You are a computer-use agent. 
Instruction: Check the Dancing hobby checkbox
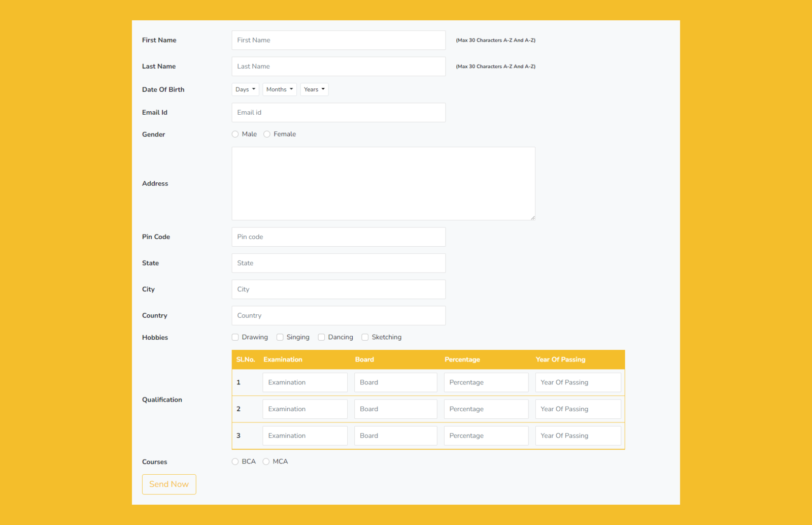tap(321, 337)
